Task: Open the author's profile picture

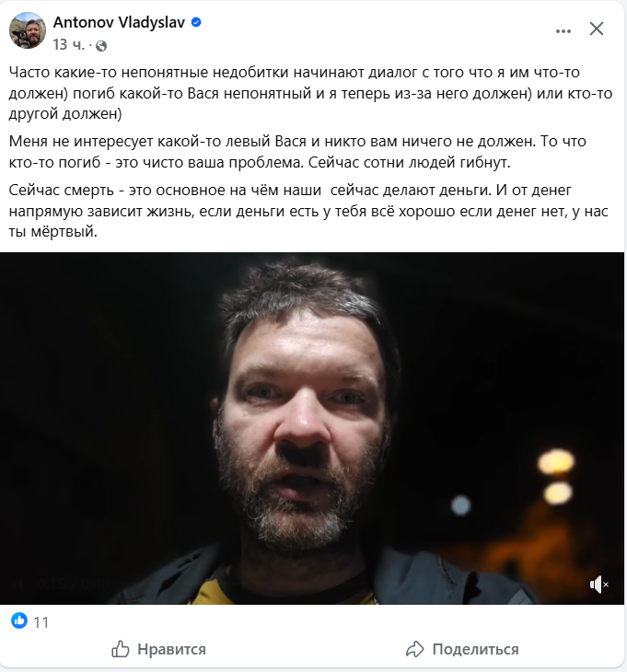Action: [28, 30]
